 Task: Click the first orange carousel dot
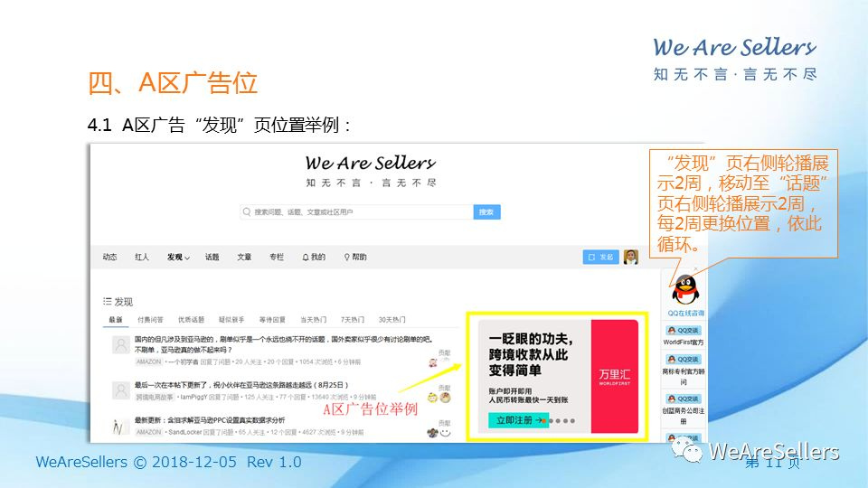(x=544, y=421)
